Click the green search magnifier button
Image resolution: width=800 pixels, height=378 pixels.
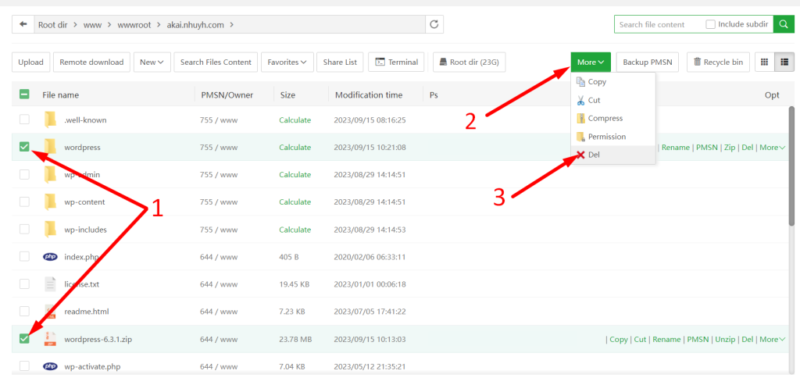tap(784, 24)
